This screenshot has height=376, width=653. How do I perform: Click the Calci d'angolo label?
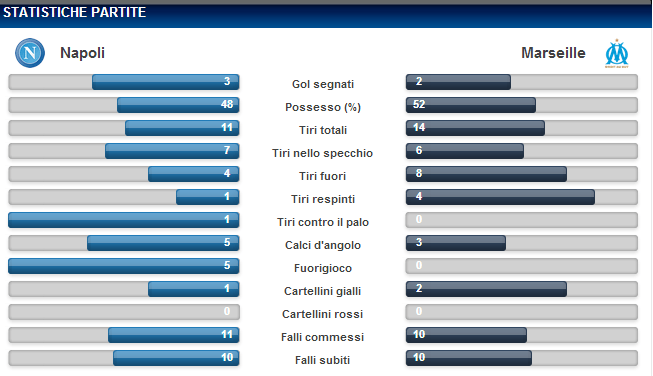coord(323,245)
